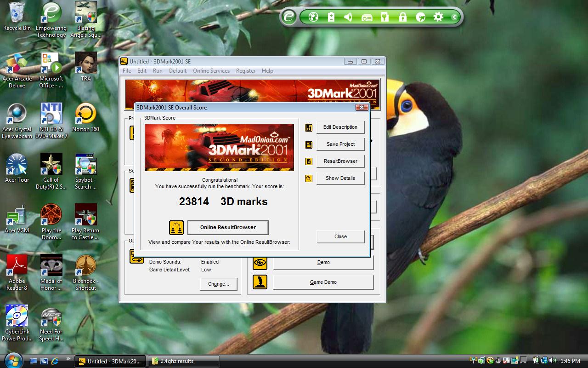This screenshot has width=588, height=368.
Task: Select the Acer Tour desktop icon
Action: click(17, 168)
